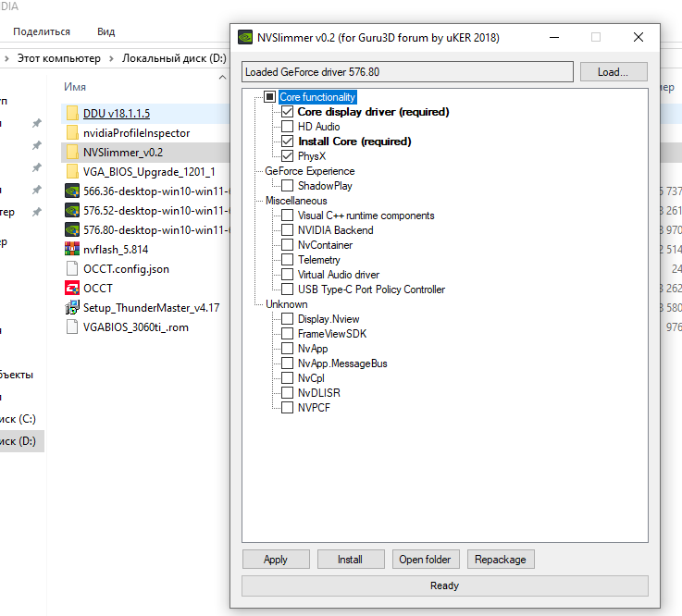The image size is (682, 616).
Task: Open the Вид tab in Explorer
Action: 106,31
